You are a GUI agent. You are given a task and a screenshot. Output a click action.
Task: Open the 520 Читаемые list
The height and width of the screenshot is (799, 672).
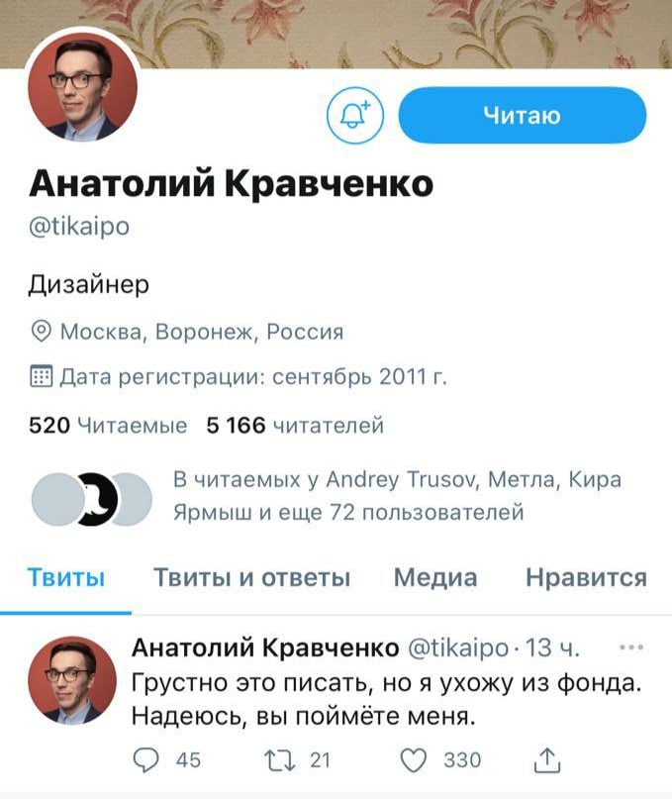click(x=108, y=425)
